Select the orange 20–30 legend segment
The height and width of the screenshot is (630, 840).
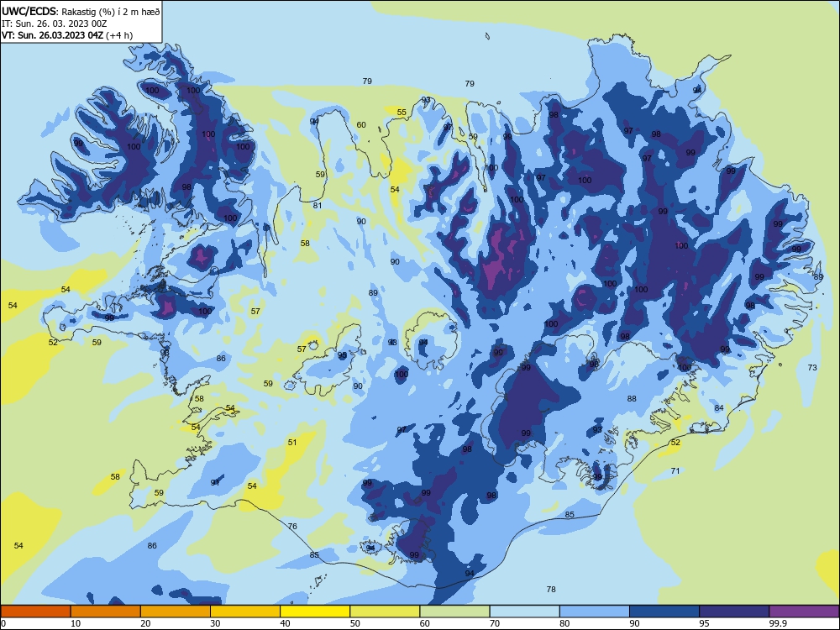click(x=176, y=612)
